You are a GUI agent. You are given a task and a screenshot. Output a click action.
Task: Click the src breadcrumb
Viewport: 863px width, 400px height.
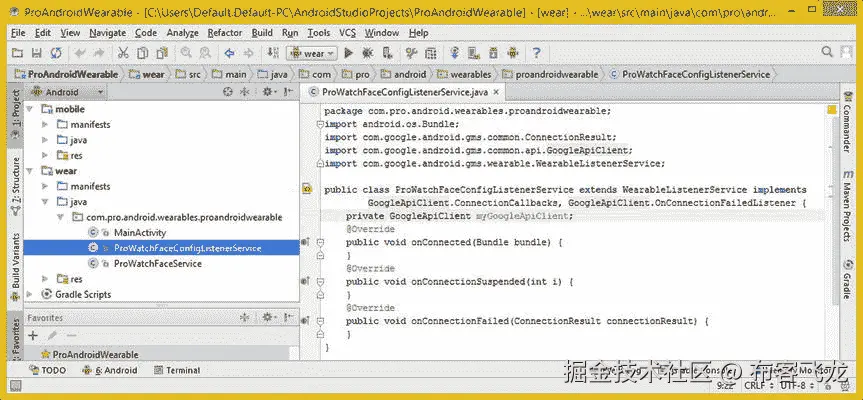point(189,74)
